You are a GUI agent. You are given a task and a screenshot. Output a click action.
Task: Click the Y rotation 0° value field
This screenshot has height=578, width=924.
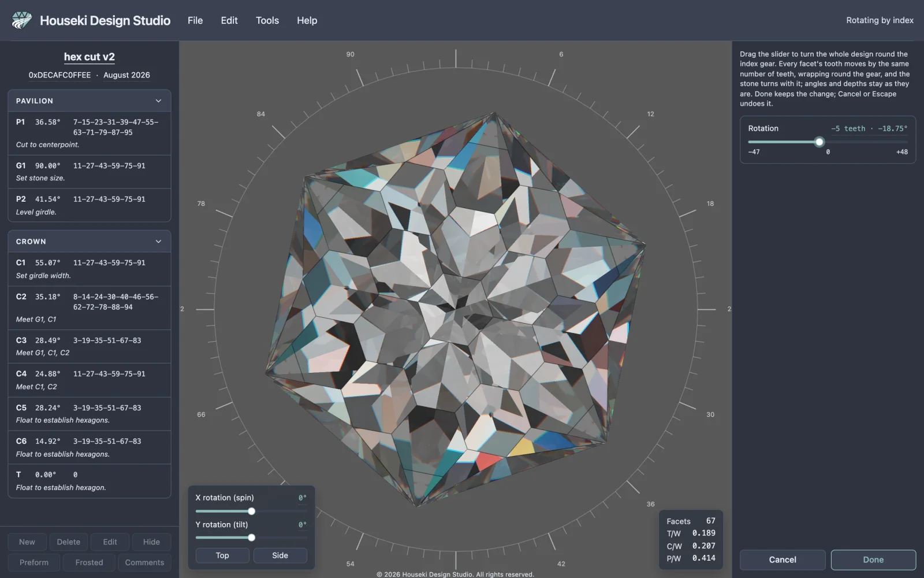302,525
